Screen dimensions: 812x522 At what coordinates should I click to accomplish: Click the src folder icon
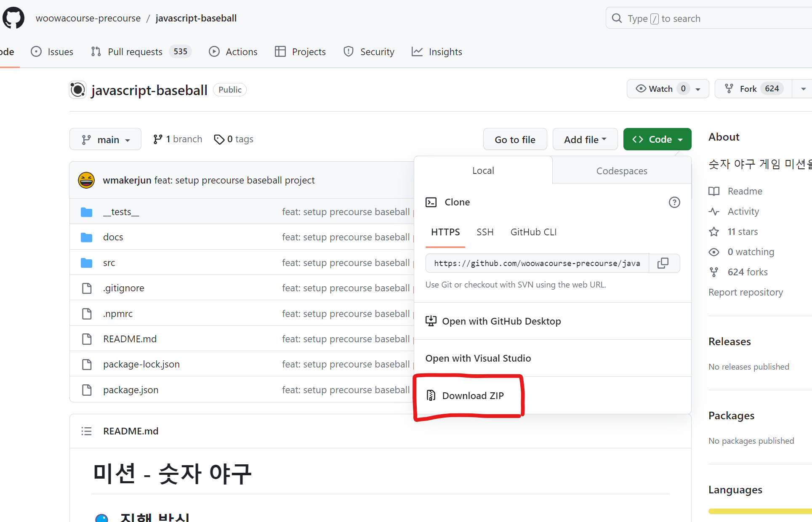pyautogui.click(x=86, y=263)
